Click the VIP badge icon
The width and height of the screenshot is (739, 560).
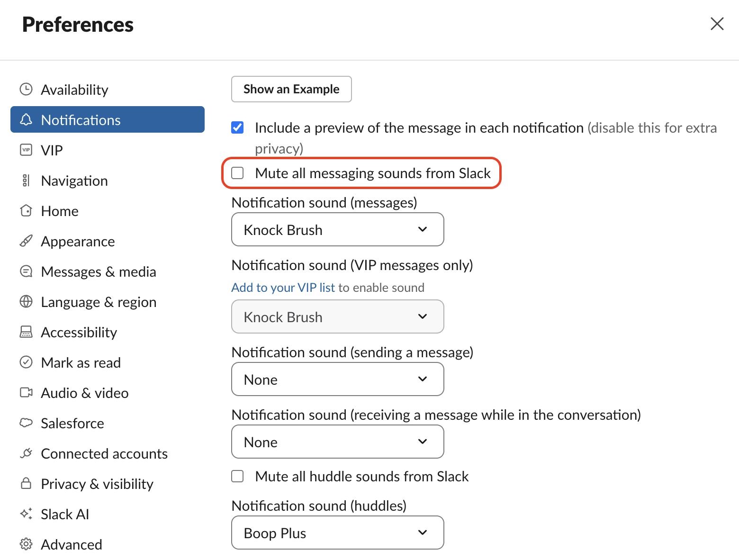pyautogui.click(x=26, y=150)
